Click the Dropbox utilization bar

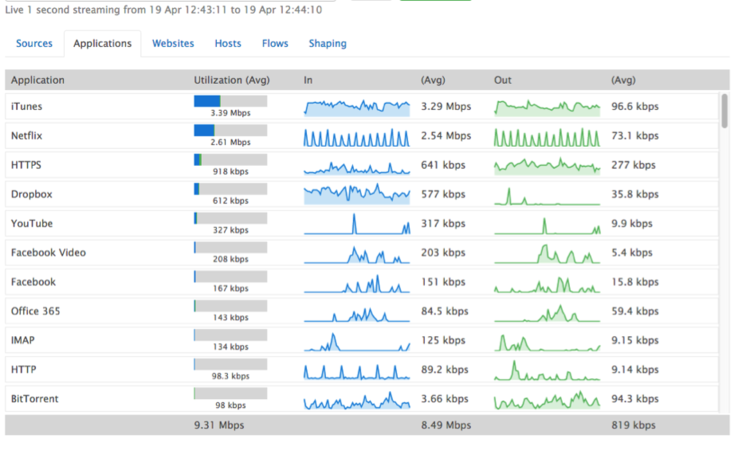pos(231,189)
